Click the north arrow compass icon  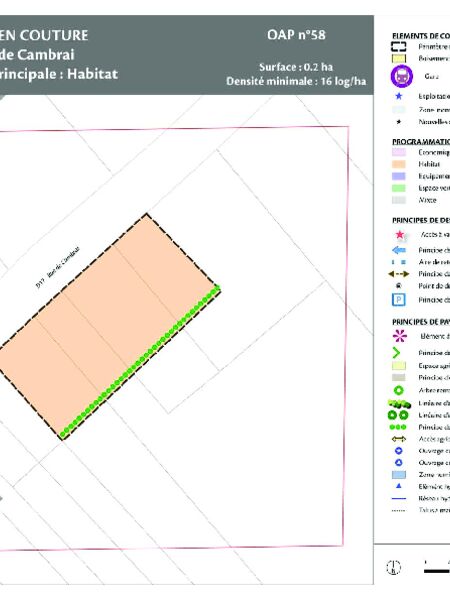point(393,567)
